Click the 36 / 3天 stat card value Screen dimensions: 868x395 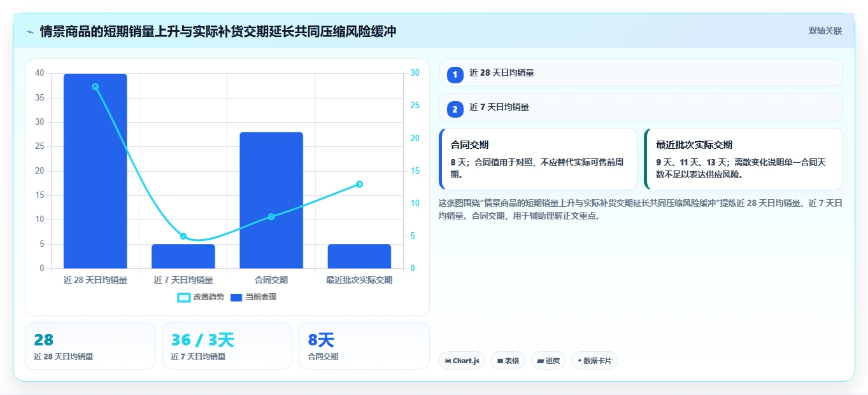203,340
